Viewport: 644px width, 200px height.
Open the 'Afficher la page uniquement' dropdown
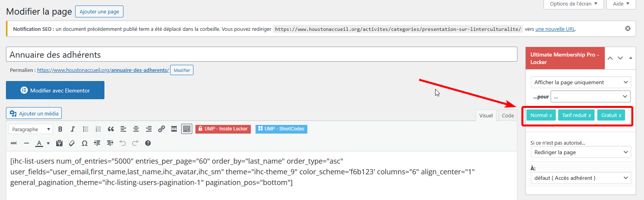(580, 82)
